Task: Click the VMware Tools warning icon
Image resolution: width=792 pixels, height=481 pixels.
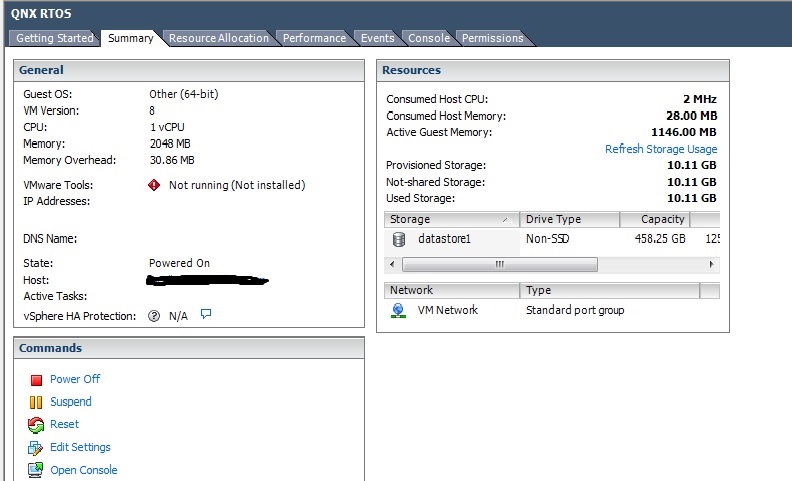Action: 154,185
